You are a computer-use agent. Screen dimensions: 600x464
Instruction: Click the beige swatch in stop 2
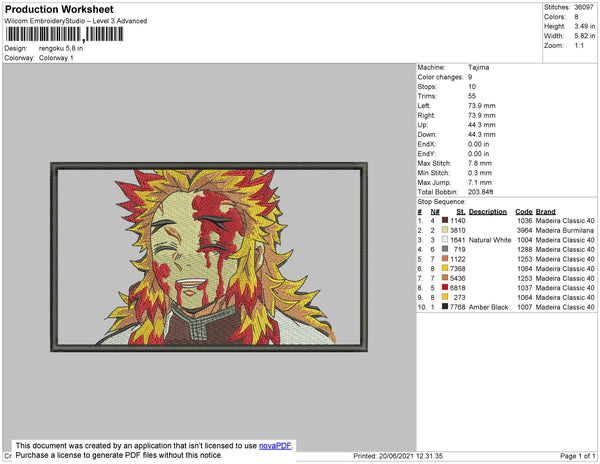(445, 230)
